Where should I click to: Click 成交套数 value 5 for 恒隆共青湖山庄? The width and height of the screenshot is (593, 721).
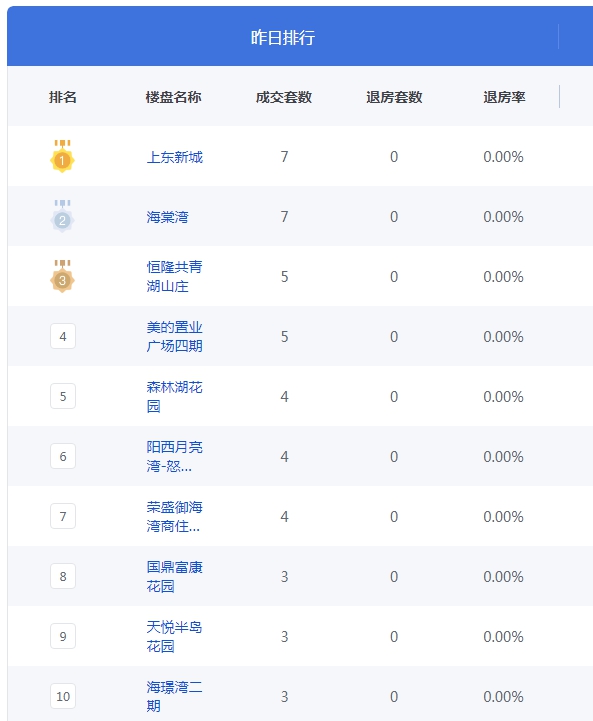(x=285, y=277)
